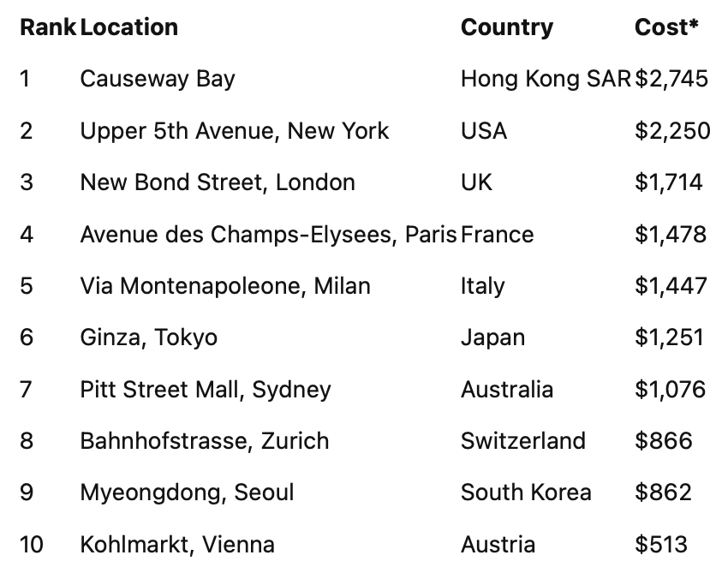728x579 pixels.
Task: Click Pitt Street Mall, Sydney
Action: coord(206,390)
